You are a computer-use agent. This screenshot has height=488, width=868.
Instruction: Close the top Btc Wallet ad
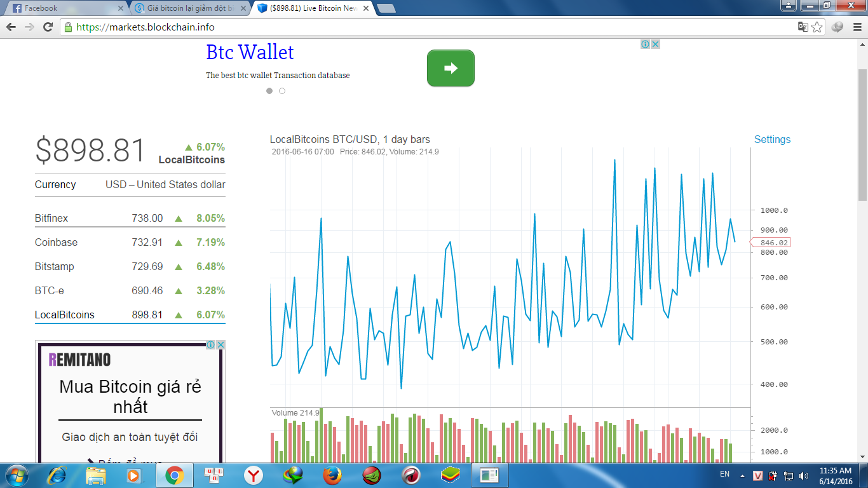(x=655, y=44)
